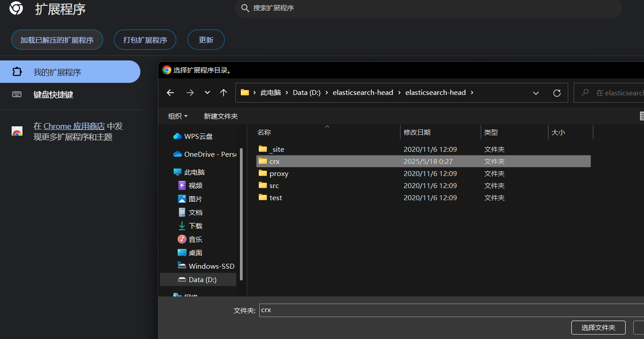
Task: Click 新建文件夹 in the toolbar
Action: click(x=221, y=116)
